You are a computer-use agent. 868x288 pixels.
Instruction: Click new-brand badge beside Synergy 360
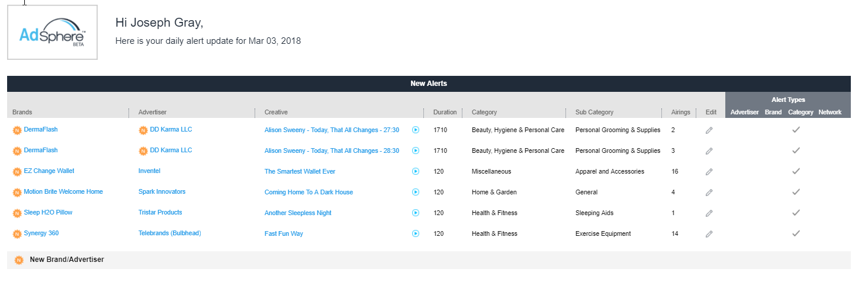(17, 234)
